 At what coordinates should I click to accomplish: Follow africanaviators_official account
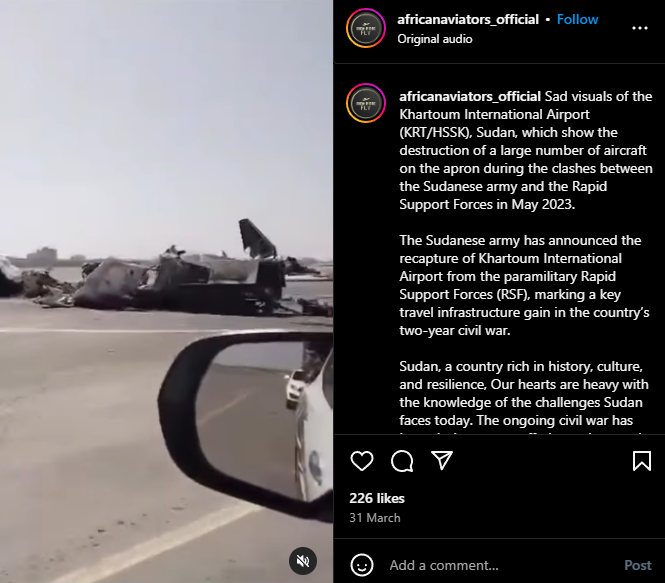point(577,20)
